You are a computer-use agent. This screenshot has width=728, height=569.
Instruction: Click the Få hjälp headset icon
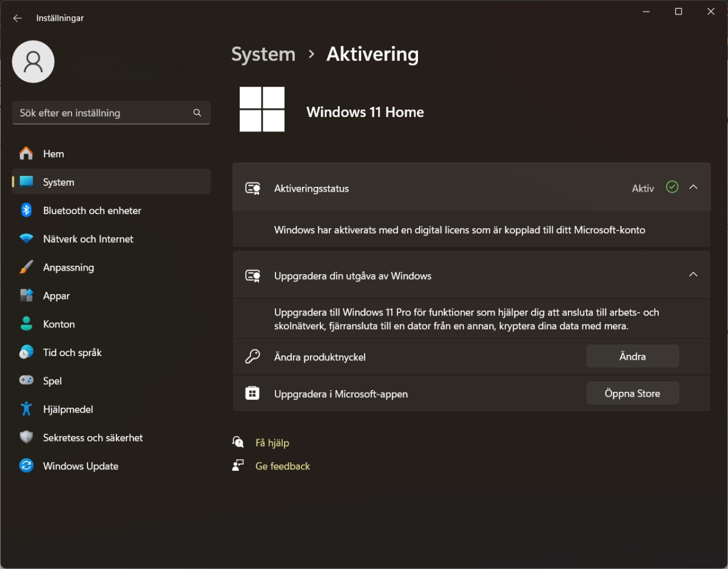(x=238, y=442)
